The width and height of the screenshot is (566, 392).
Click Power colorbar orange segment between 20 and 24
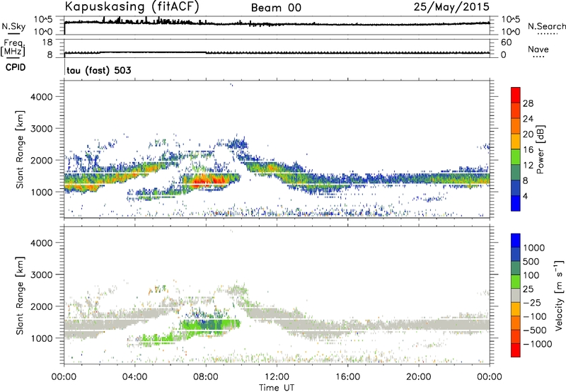pos(516,126)
